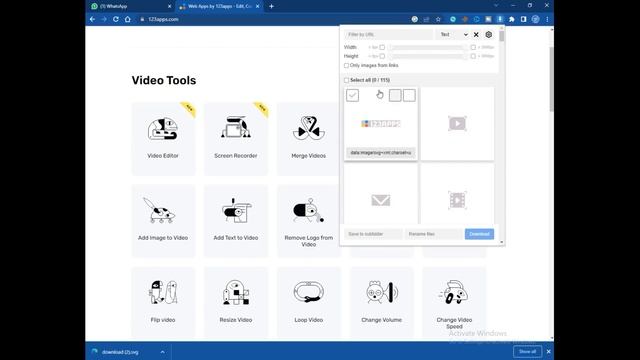Screen dimensions: 640x360
Task: Open image downloader settings gear
Action: (x=489, y=35)
